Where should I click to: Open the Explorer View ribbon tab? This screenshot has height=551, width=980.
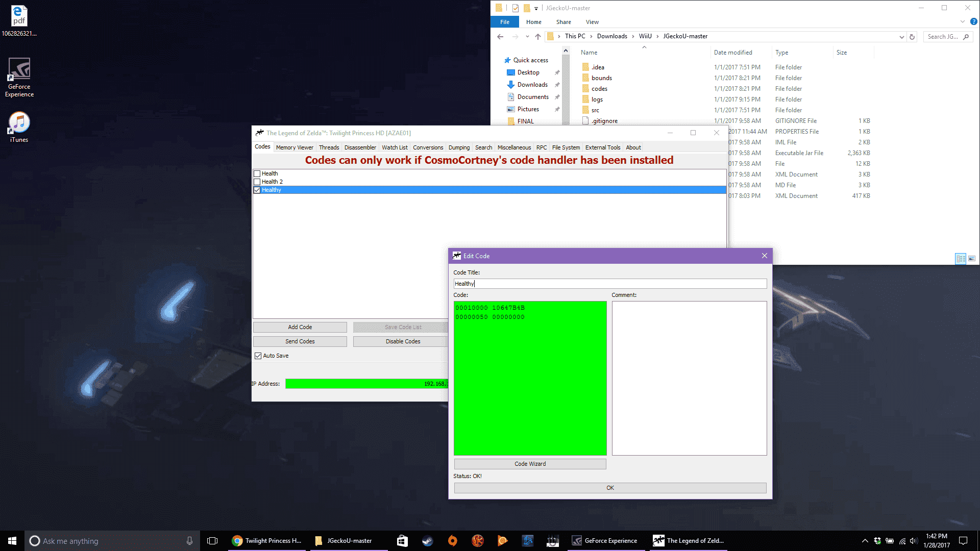point(592,22)
